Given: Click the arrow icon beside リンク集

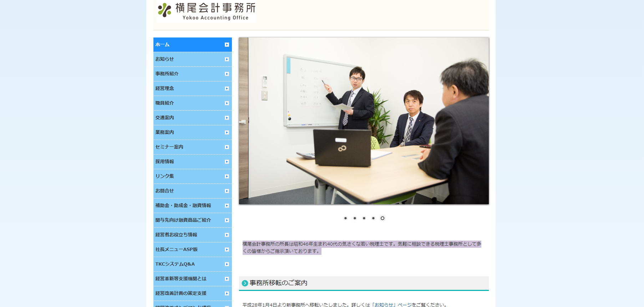Looking at the screenshot, I should pos(227,176).
